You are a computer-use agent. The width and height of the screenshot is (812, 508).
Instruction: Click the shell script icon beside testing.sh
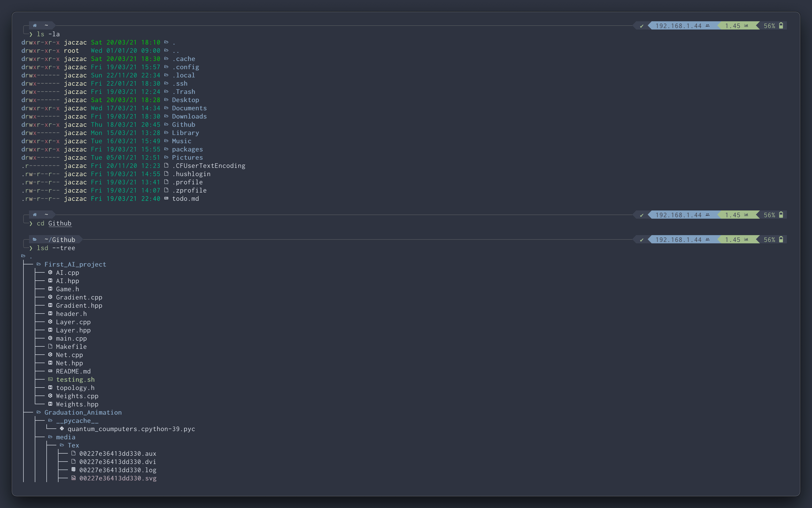pos(50,379)
